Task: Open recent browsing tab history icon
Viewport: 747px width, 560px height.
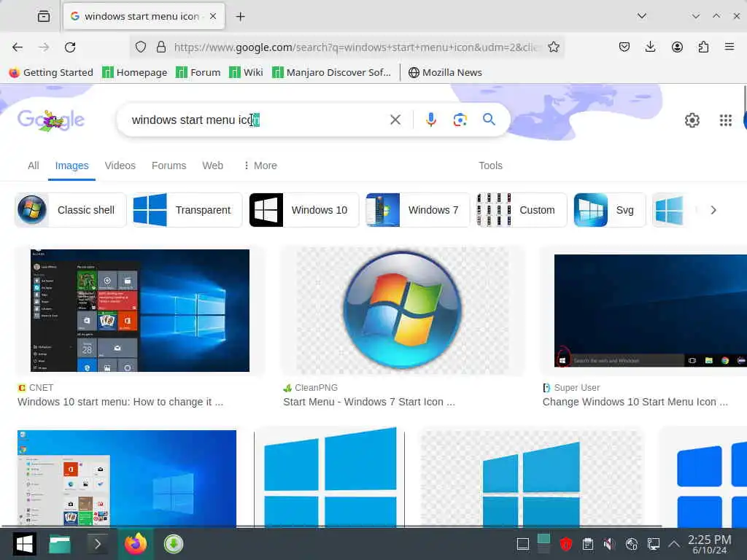Action: pos(43,16)
